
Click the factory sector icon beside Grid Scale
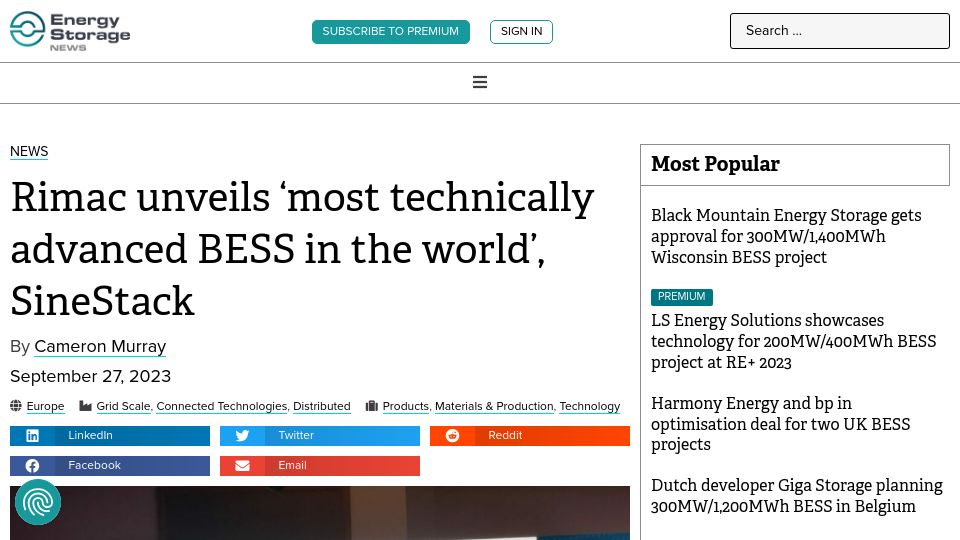[86, 405]
